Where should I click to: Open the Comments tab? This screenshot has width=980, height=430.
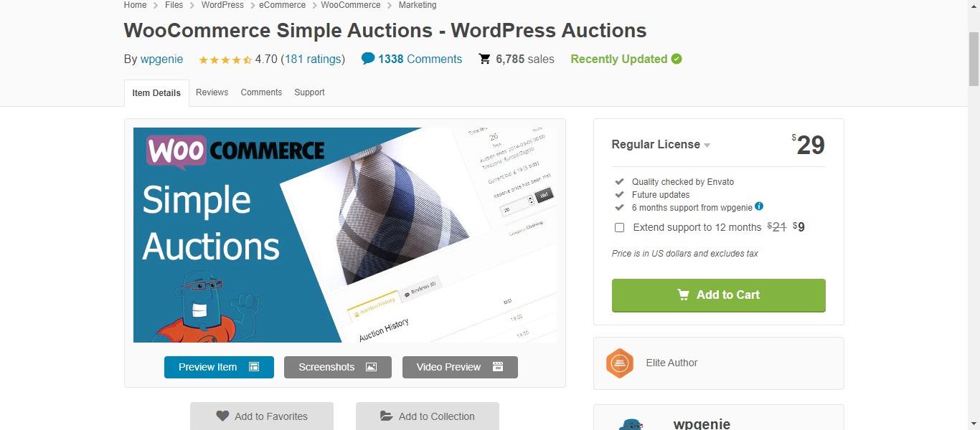pos(261,92)
